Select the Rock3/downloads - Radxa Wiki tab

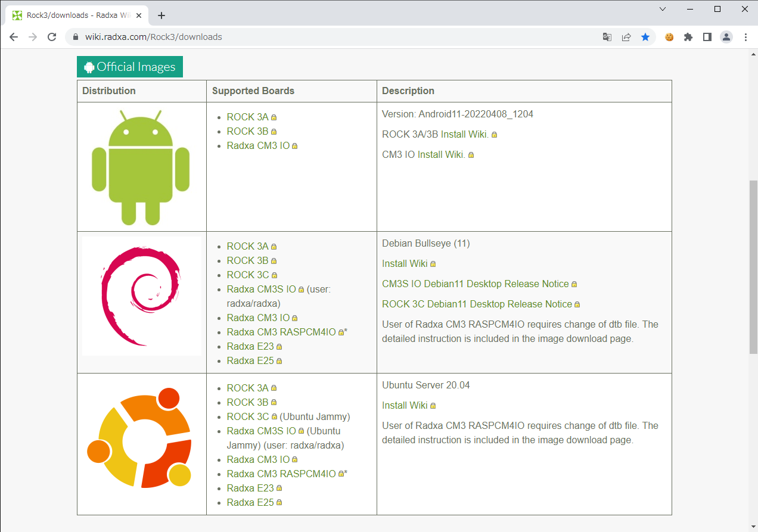(76, 15)
